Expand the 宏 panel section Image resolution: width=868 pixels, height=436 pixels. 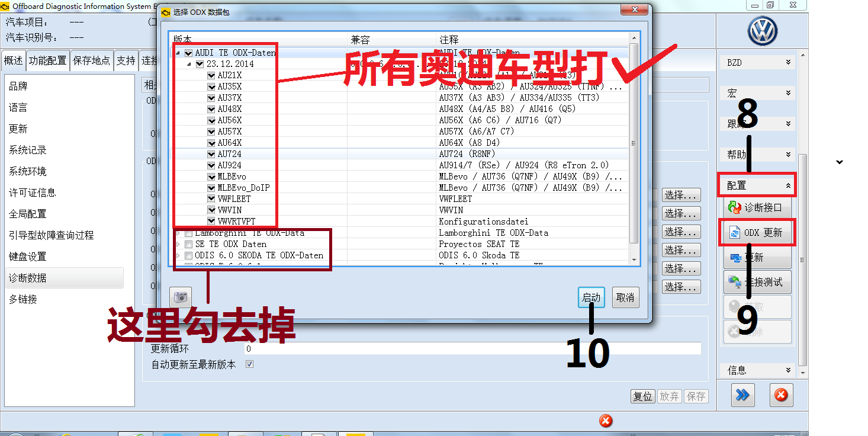click(x=757, y=93)
